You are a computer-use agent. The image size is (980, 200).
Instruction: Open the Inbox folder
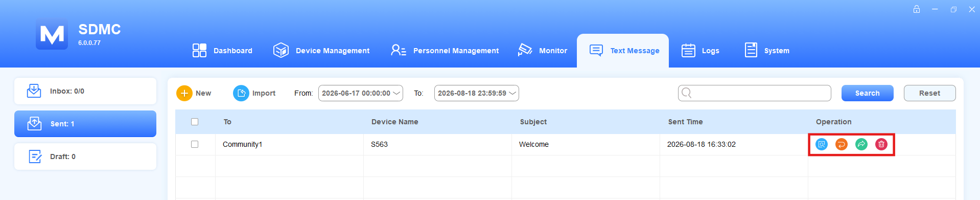(85, 91)
